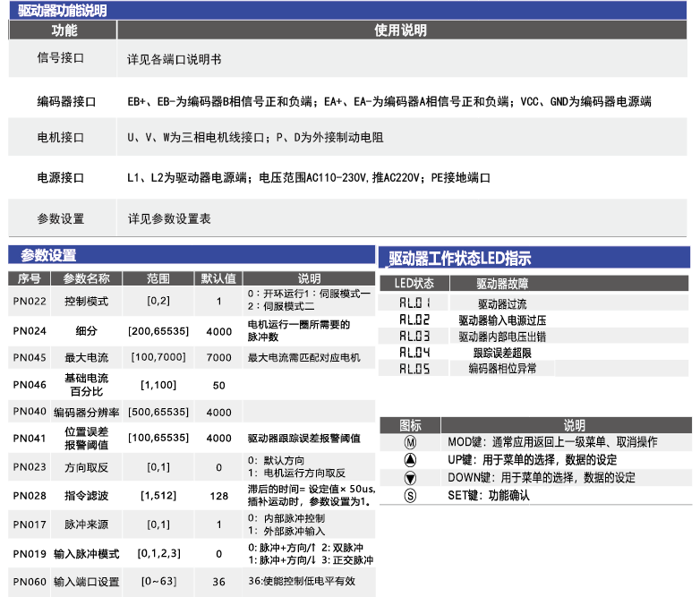
Task: Click the PN041 cell
Action: (30, 439)
